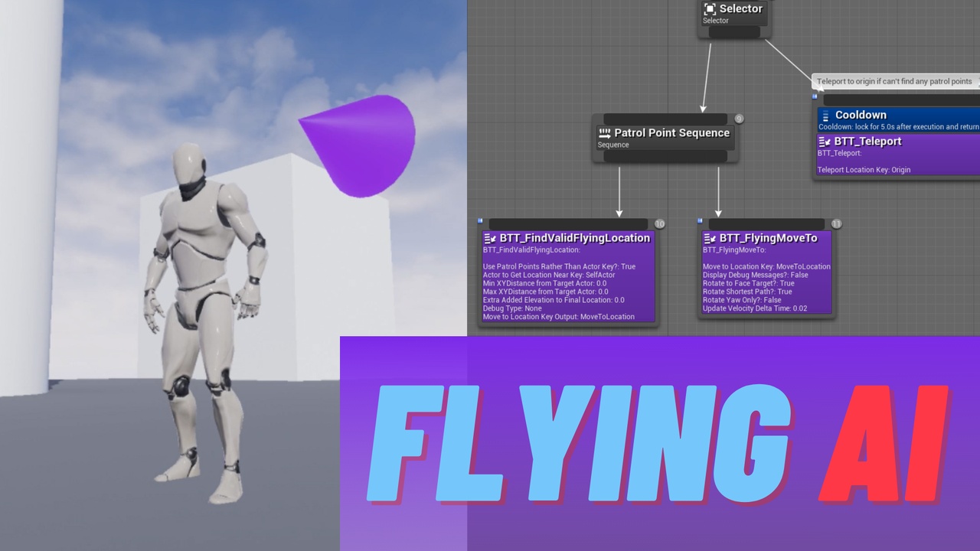Click 'Rotate Shortest Path?: True'

click(747, 292)
